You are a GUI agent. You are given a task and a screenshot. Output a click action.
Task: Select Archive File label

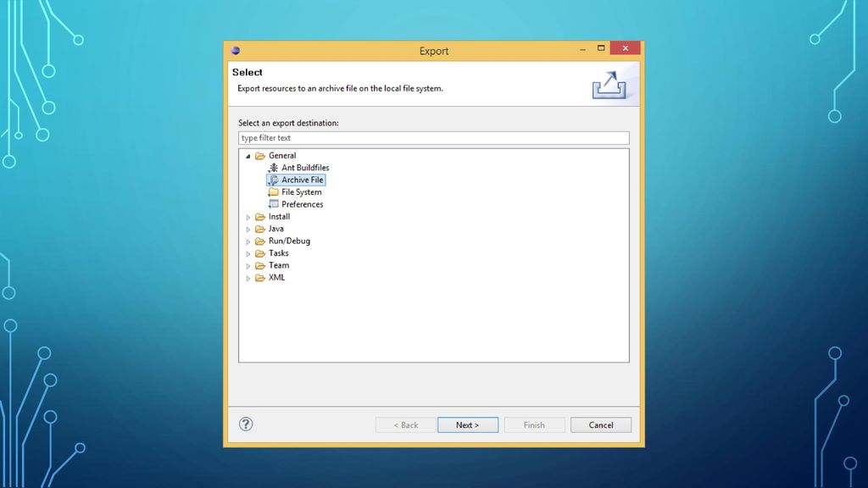303,180
